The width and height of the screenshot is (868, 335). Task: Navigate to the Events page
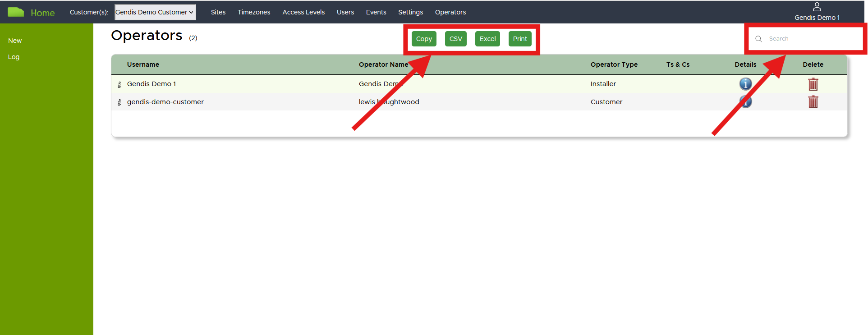click(376, 12)
